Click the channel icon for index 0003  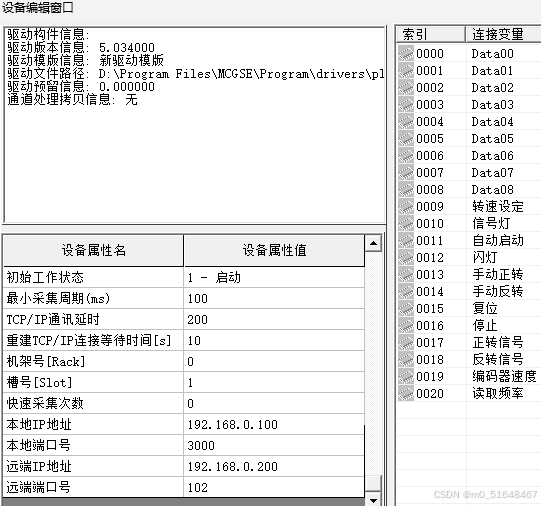coord(405,105)
